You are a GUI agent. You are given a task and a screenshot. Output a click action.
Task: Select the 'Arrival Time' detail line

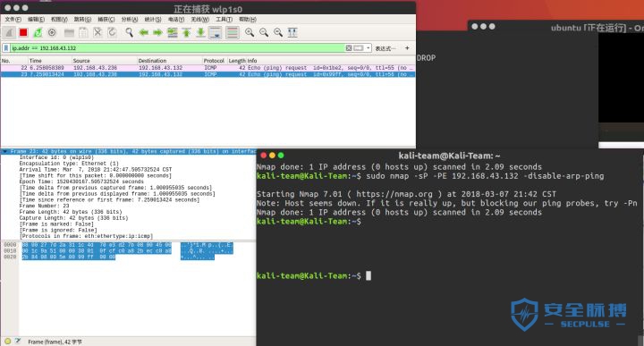pyautogui.click(x=96, y=170)
